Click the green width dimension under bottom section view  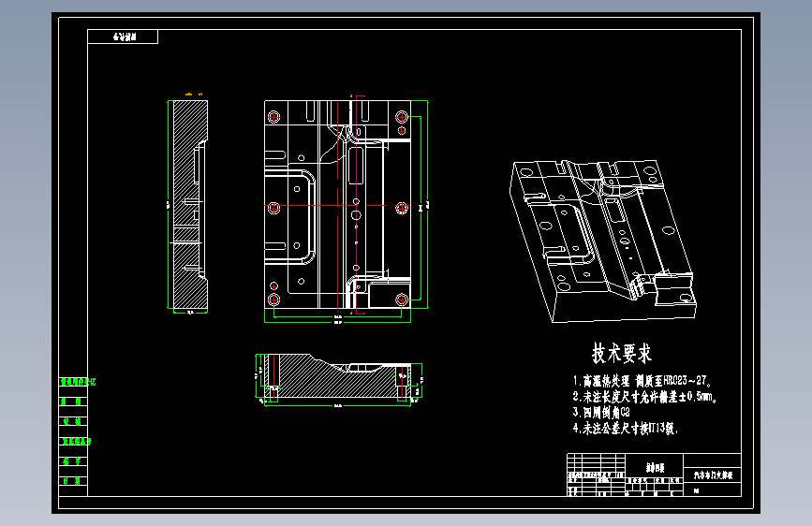coord(338,405)
